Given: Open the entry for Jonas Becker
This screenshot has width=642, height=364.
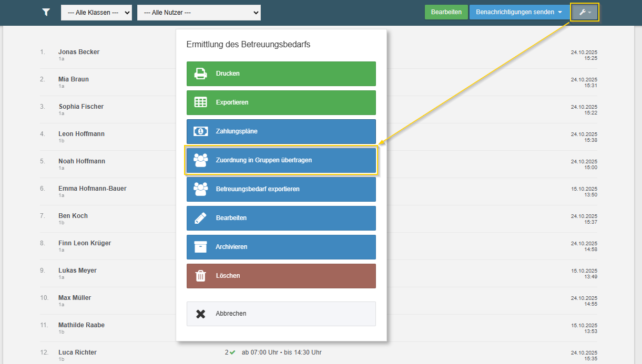Looking at the screenshot, I should tap(79, 52).
